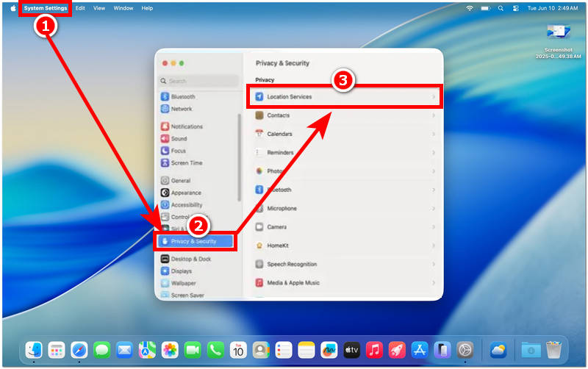Select Network in the sidebar

(x=177, y=109)
